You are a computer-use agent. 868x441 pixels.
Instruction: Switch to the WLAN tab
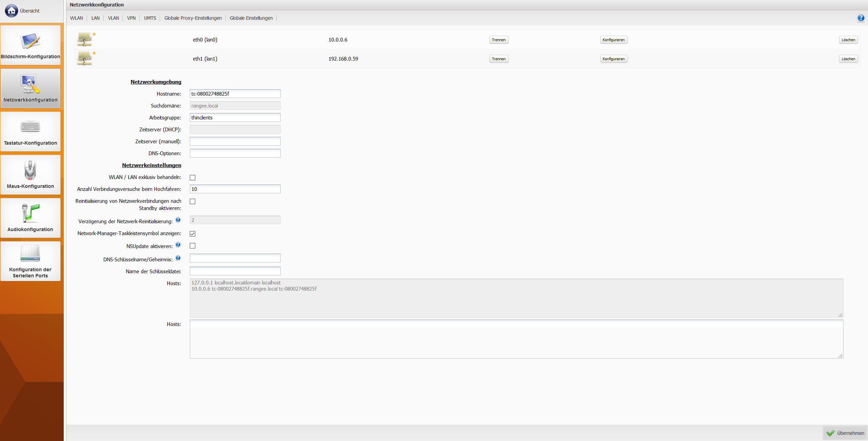[77, 18]
